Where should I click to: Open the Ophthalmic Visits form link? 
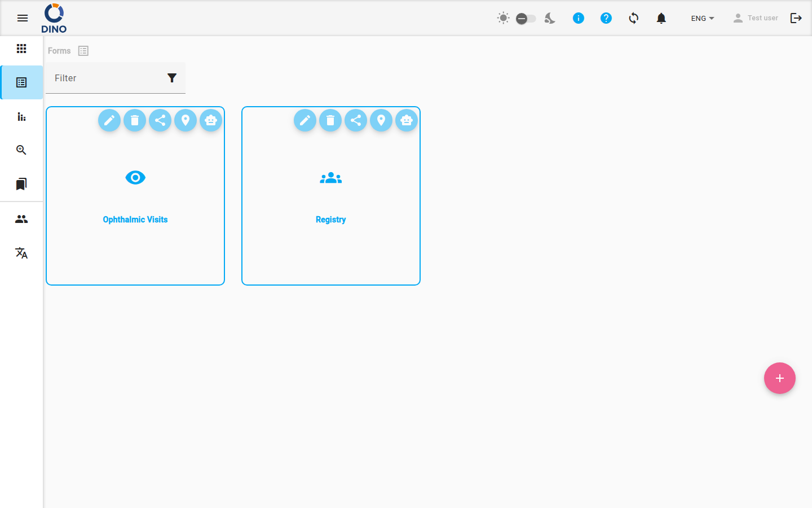pyautogui.click(x=135, y=220)
